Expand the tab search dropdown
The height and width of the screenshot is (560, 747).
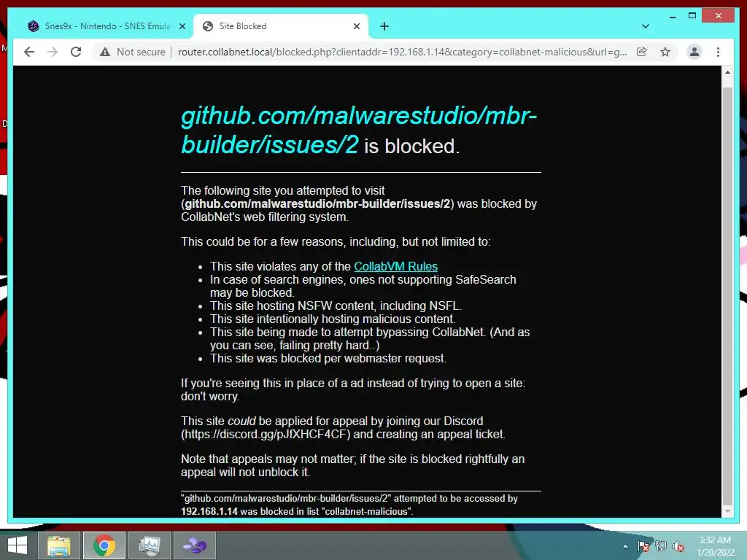(x=646, y=26)
